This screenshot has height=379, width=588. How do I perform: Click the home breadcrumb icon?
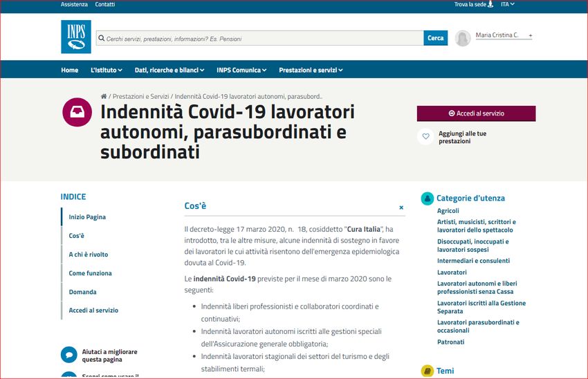pos(104,96)
